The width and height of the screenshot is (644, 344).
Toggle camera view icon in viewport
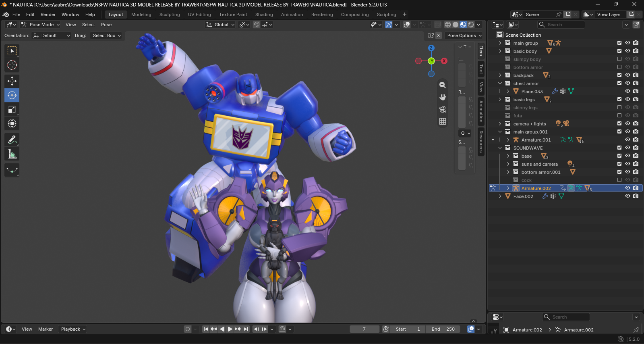[x=443, y=109]
